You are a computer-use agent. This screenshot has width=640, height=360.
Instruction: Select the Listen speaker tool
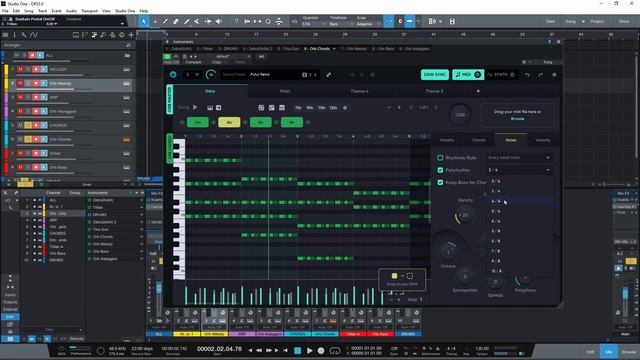(x=219, y=21)
